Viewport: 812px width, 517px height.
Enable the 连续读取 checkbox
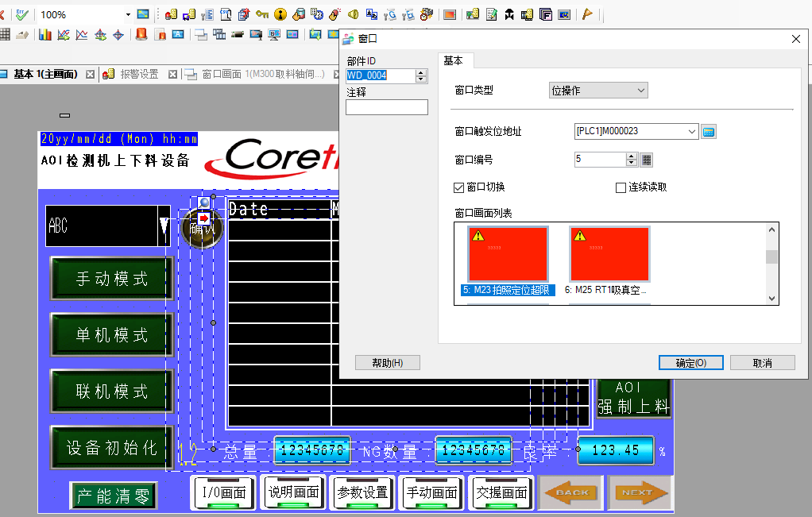pos(621,187)
